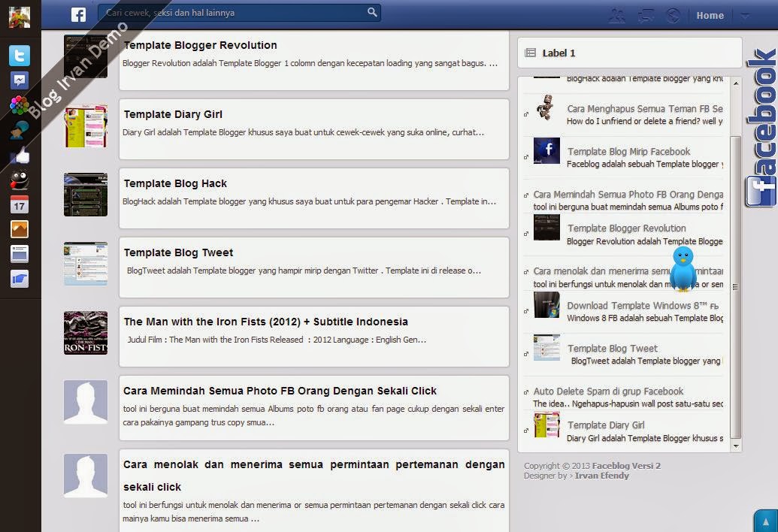Click the search magnifier icon
Image resolution: width=778 pixels, height=532 pixels.
click(x=371, y=12)
